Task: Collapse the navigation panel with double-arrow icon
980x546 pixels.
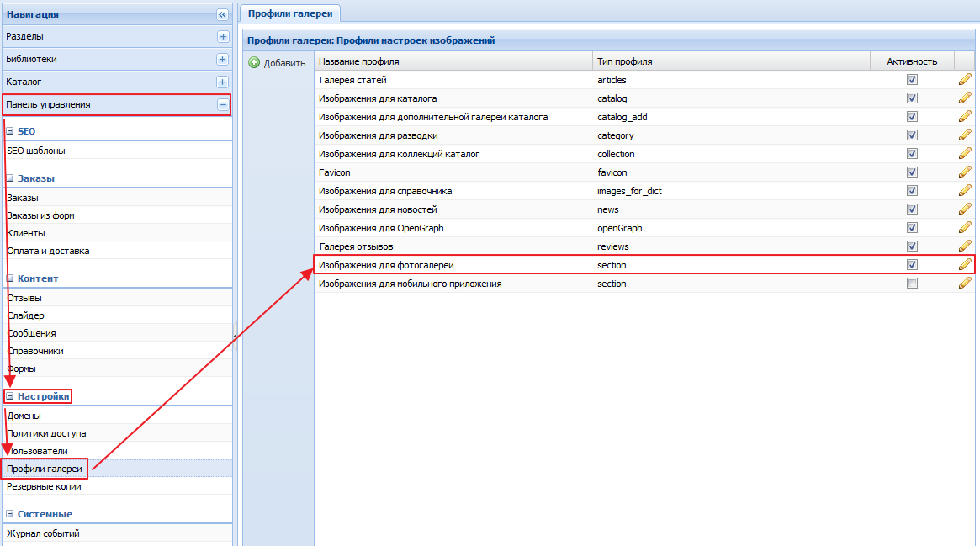Action: point(222,14)
